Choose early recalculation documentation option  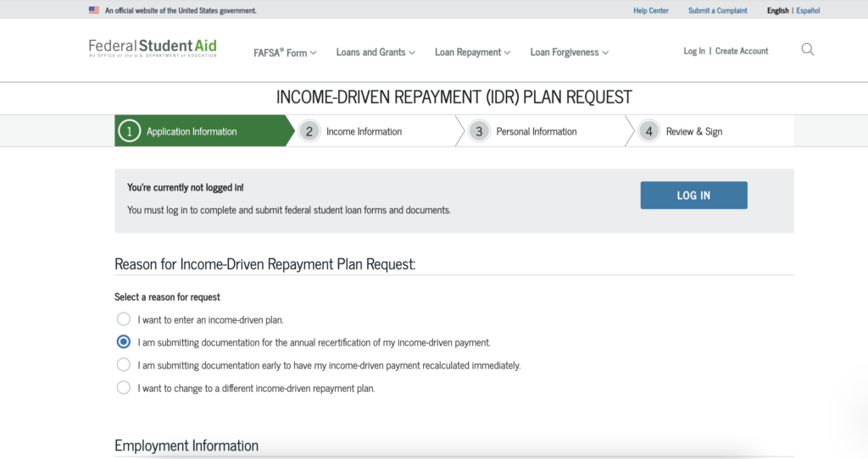click(x=124, y=365)
